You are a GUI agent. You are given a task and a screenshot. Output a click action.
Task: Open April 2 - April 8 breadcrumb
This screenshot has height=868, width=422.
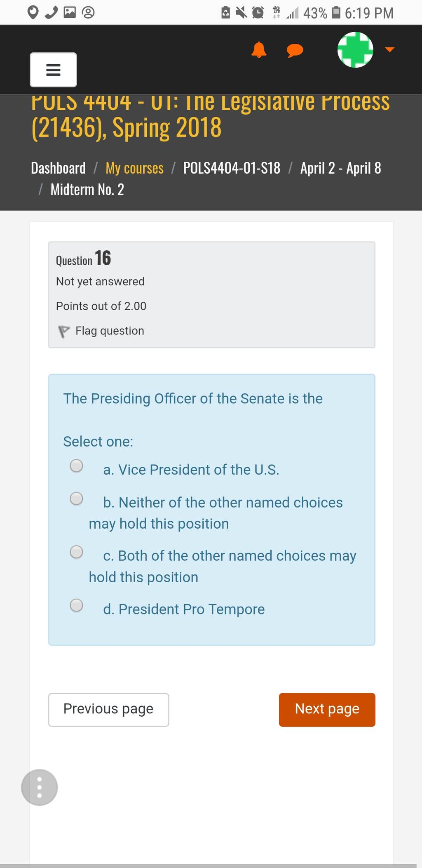coord(340,168)
